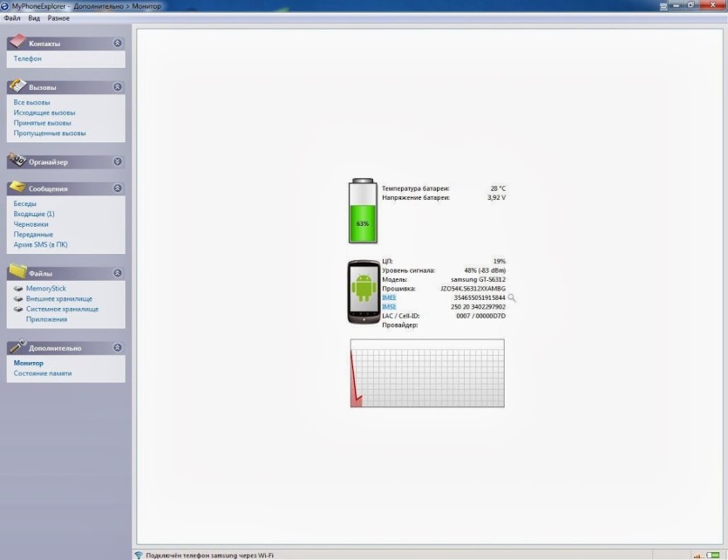Click the battery indicator in status bar

pos(712,556)
